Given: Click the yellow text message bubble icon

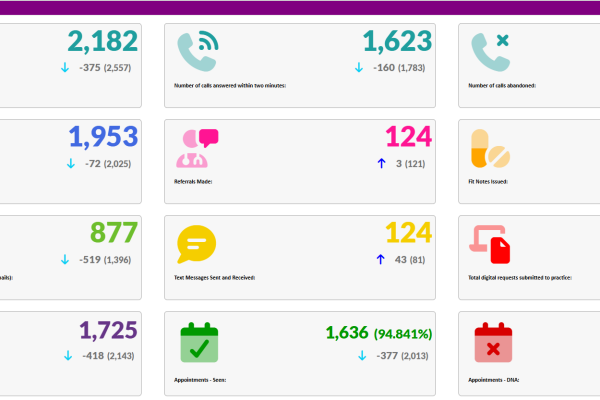Looking at the screenshot, I should (x=197, y=244).
